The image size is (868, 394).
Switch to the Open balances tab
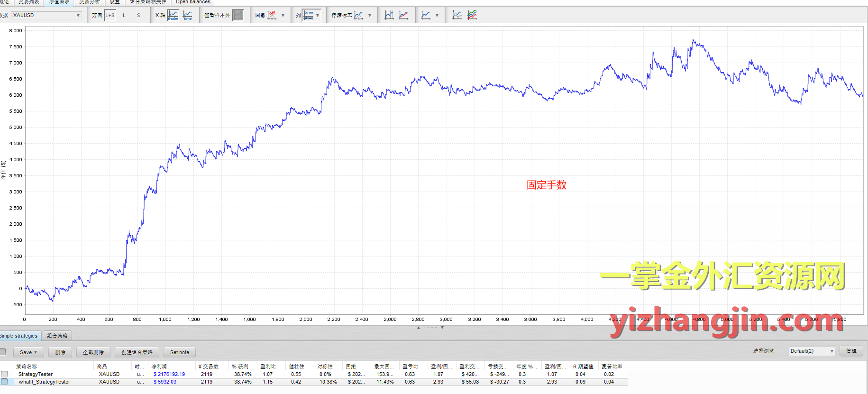pyautogui.click(x=193, y=2)
